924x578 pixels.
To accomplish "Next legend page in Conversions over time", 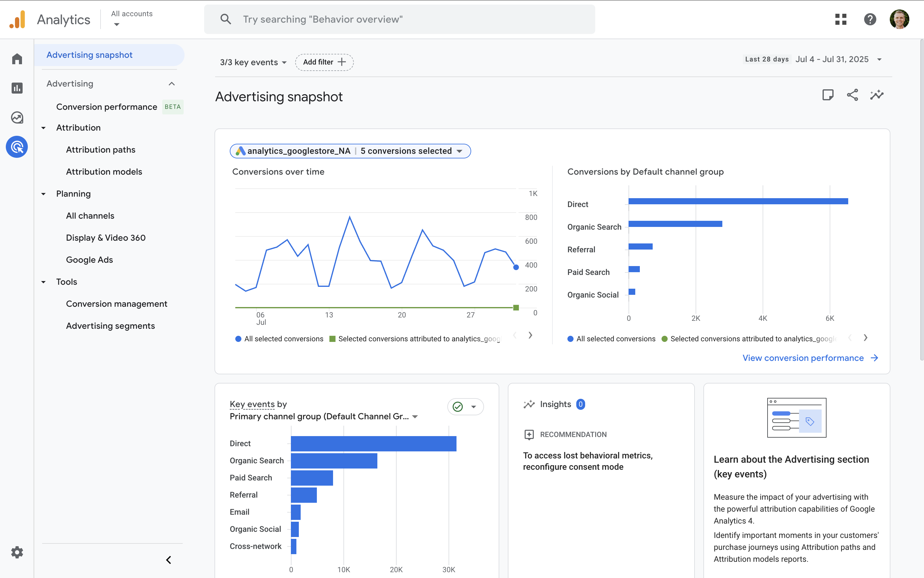I will point(530,335).
